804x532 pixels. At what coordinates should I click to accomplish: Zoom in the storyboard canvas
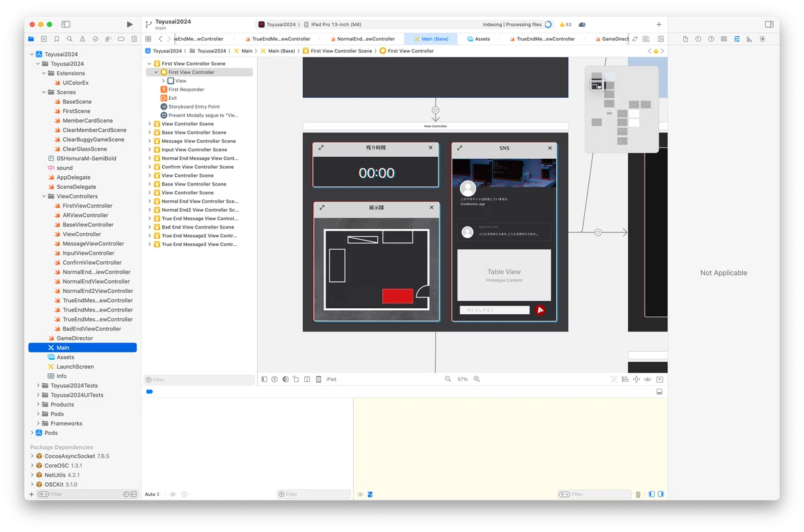coord(477,379)
